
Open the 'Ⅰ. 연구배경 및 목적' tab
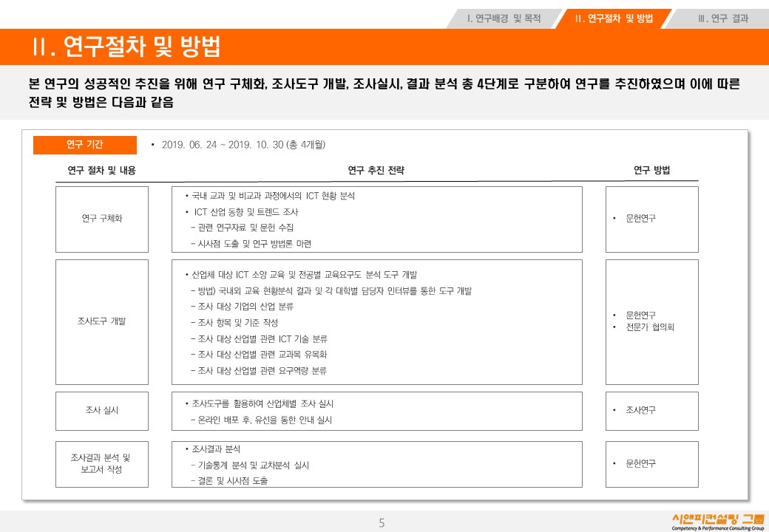(504, 18)
